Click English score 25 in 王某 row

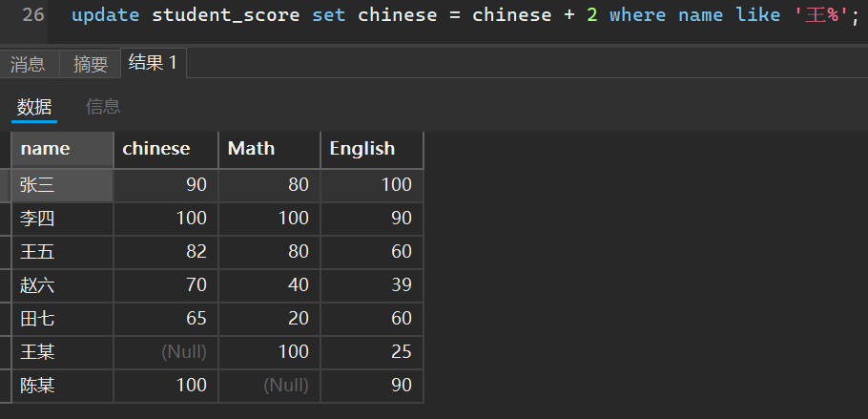pos(372,352)
